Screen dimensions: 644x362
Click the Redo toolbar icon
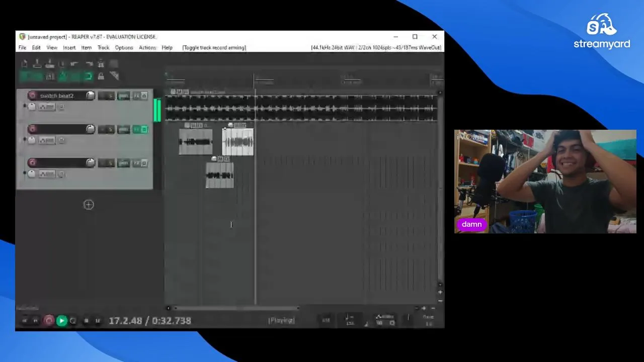pyautogui.click(x=89, y=64)
